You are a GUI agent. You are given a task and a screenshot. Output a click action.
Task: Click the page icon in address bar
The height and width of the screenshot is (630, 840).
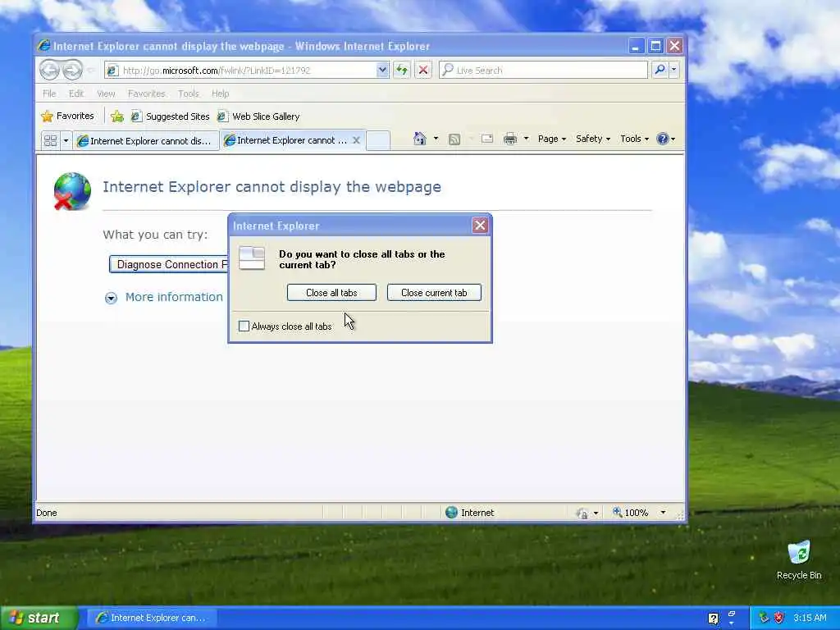(112, 70)
